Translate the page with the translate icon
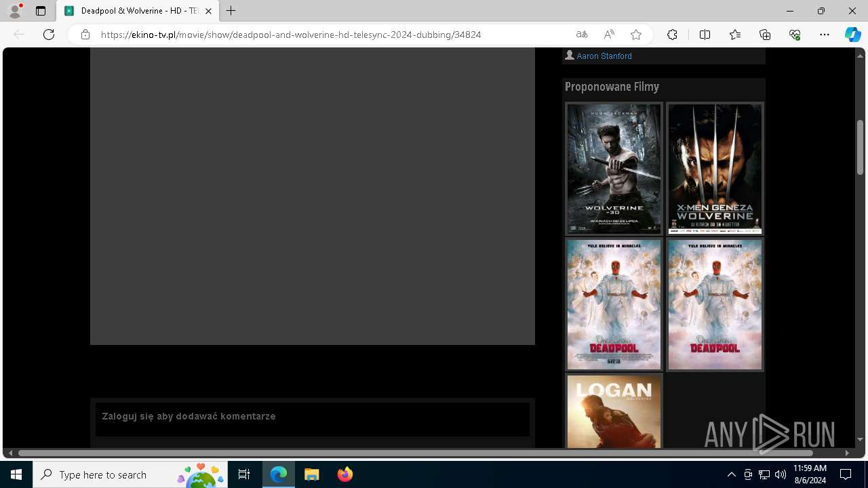Viewport: 868px width, 488px height. pyautogui.click(x=582, y=35)
